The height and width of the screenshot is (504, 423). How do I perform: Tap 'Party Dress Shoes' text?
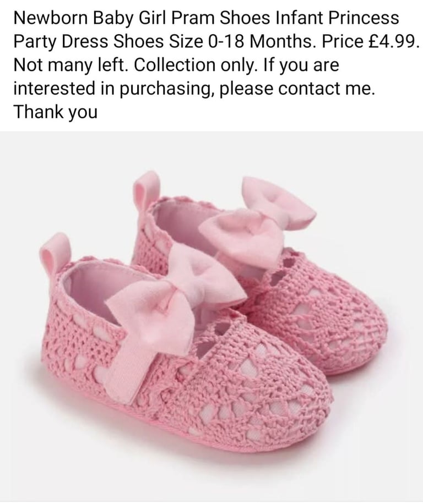[x=89, y=41]
